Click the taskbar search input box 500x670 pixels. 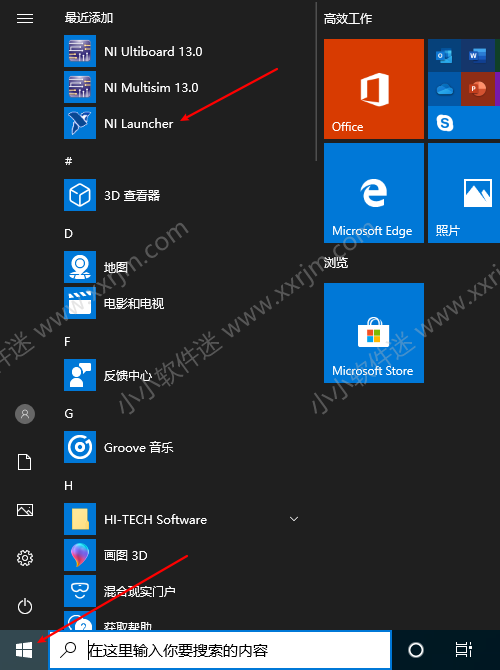pos(220,650)
